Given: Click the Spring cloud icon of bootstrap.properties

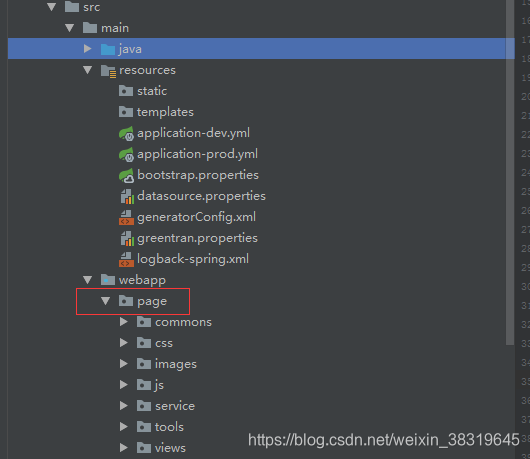Looking at the screenshot, I should click(126, 175).
